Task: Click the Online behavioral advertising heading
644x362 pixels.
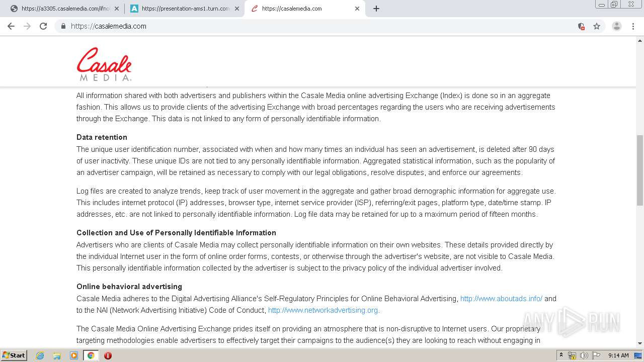Action: pos(129,287)
